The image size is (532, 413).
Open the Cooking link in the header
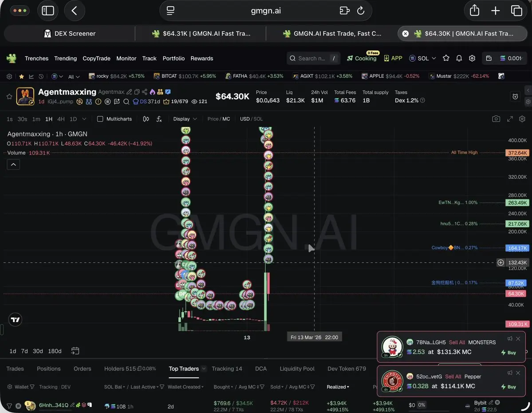coord(362,58)
